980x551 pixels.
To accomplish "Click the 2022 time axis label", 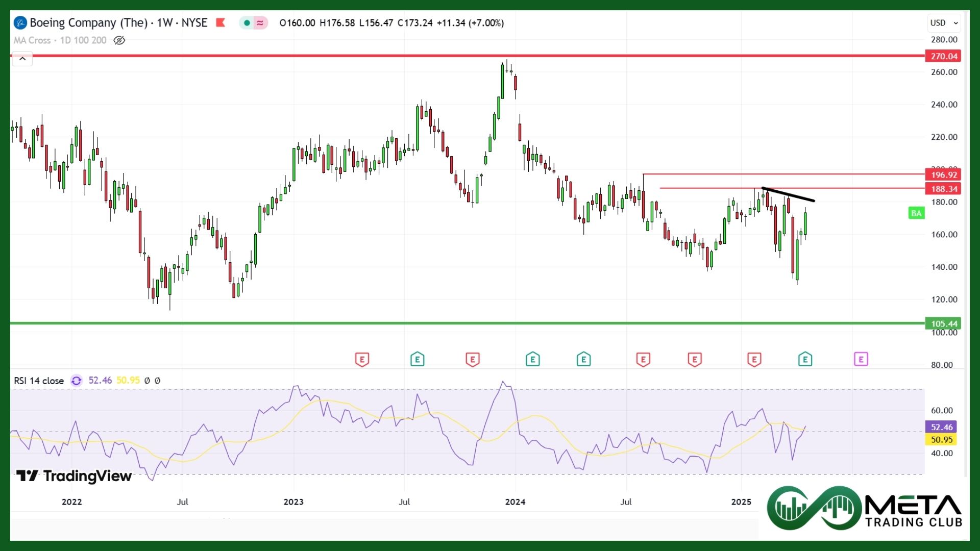I will (71, 502).
